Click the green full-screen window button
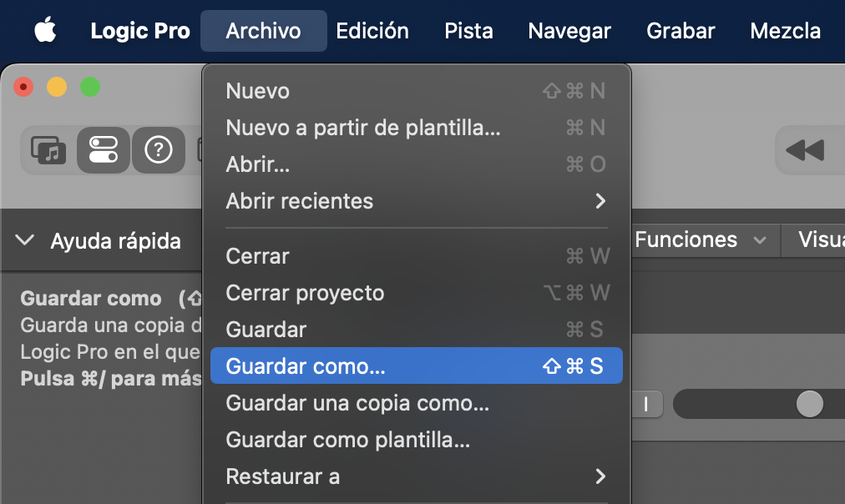845x504 pixels. tap(89, 86)
